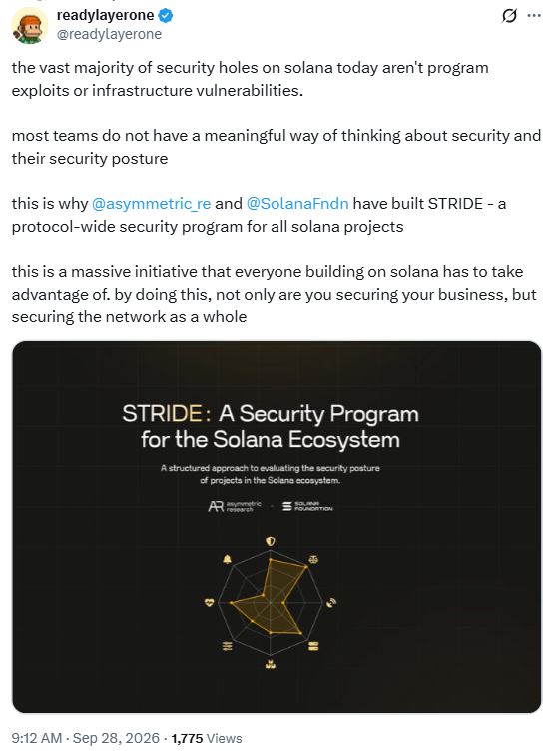The width and height of the screenshot is (554, 756).
Task: Click the Asymmetric Research logo in image
Action: pos(235,506)
